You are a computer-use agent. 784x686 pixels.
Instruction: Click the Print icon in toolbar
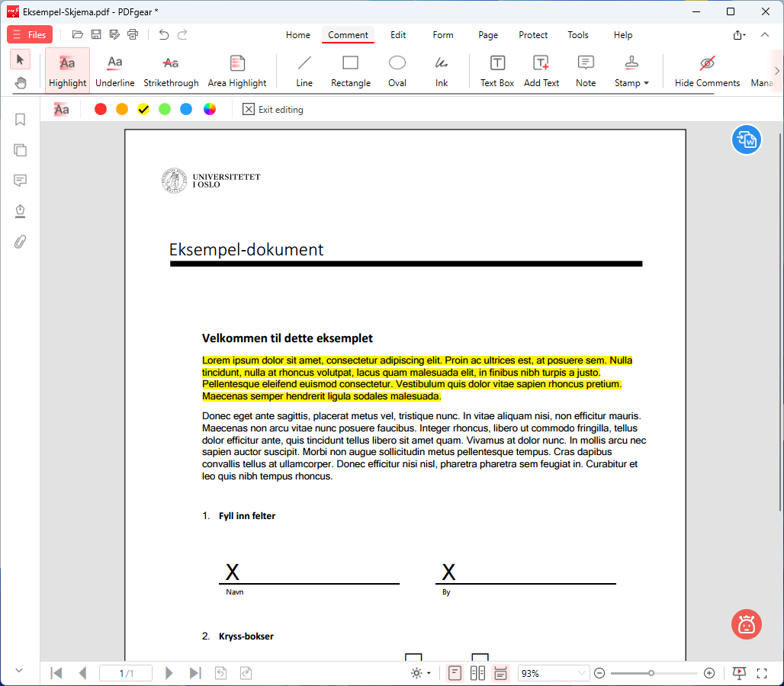tap(133, 34)
